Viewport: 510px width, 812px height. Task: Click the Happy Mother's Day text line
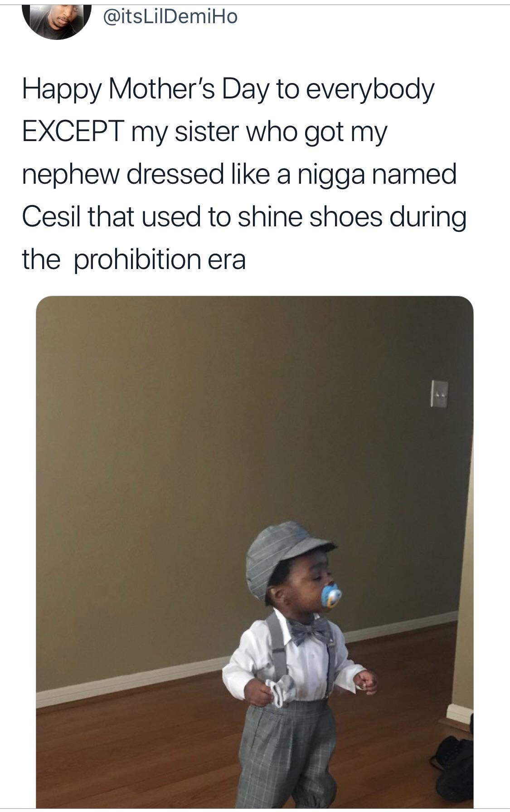[x=228, y=90]
